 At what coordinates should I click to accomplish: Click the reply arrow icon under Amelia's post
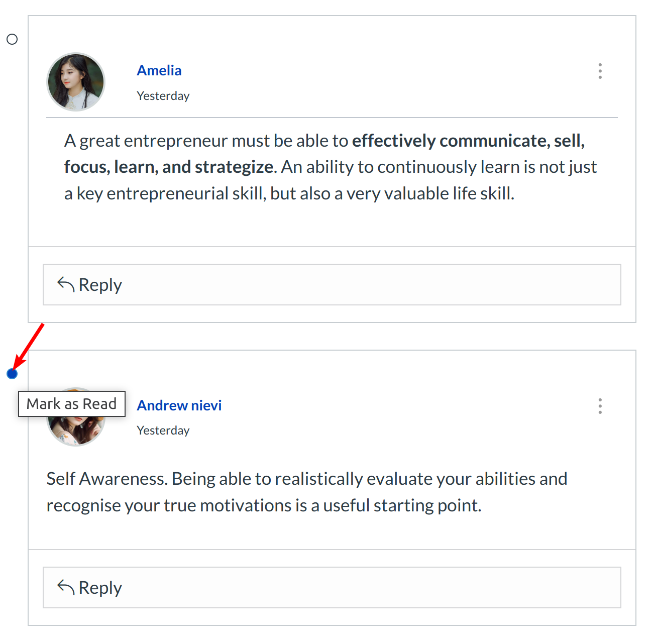[x=66, y=284]
